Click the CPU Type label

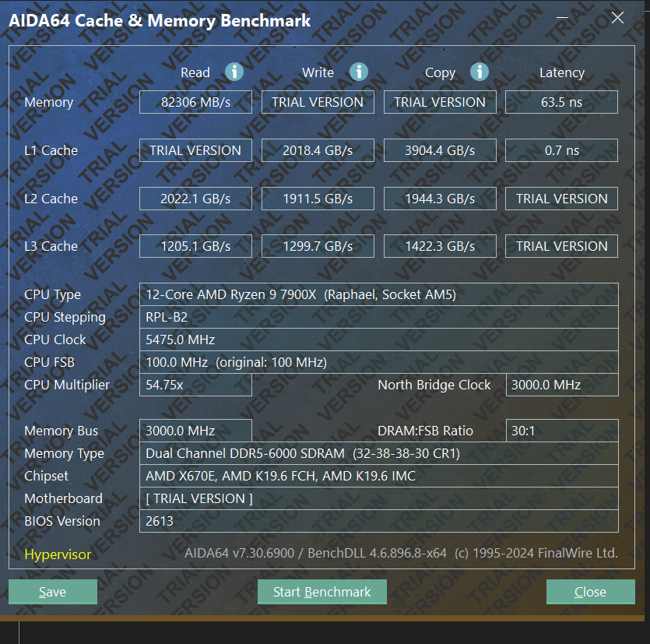coord(53,295)
